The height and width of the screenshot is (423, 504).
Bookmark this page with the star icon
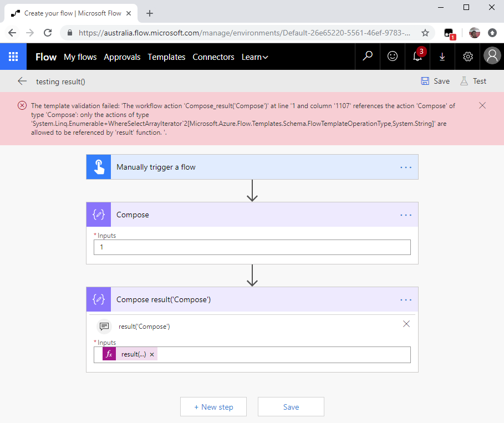(x=425, y=33)
